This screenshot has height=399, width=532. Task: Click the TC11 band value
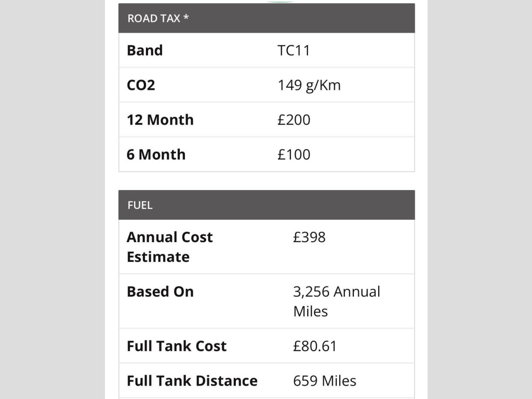294,50
